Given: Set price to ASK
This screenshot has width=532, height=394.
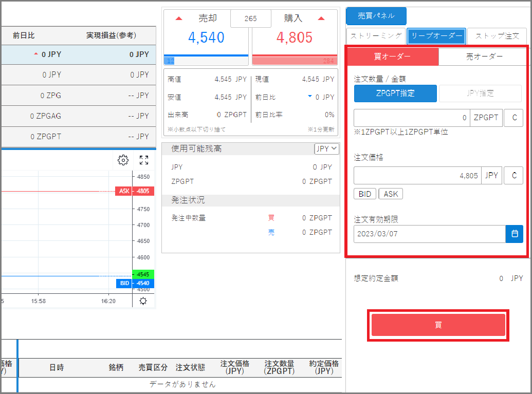Looking at the screenshot, I should click(391, 194).
